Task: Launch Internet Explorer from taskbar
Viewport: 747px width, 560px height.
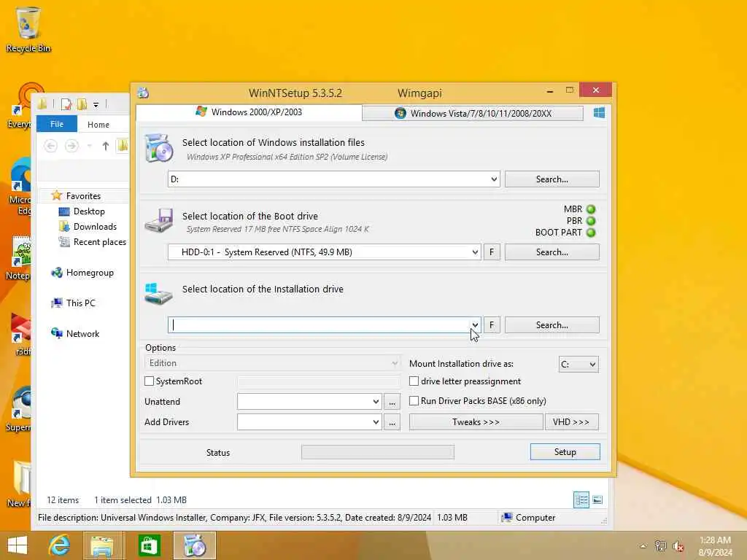Action: [x=60, y=545]
